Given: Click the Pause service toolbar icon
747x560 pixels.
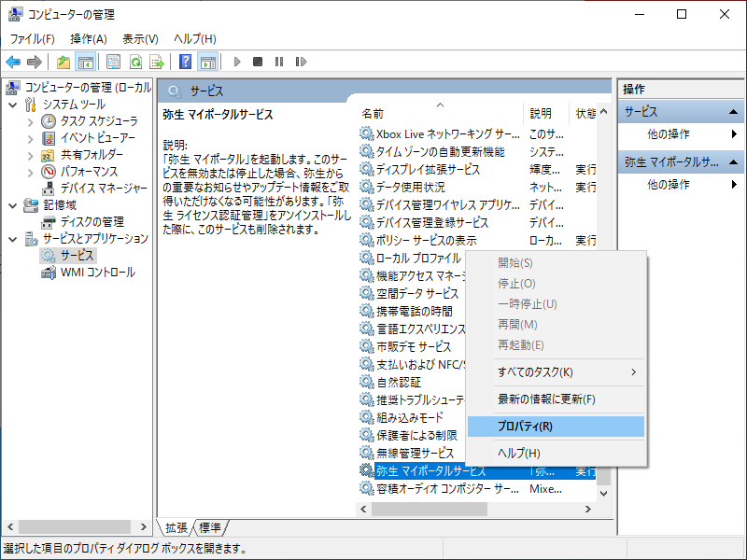Looking at the screenshot, I should click(x=279, y=62).
